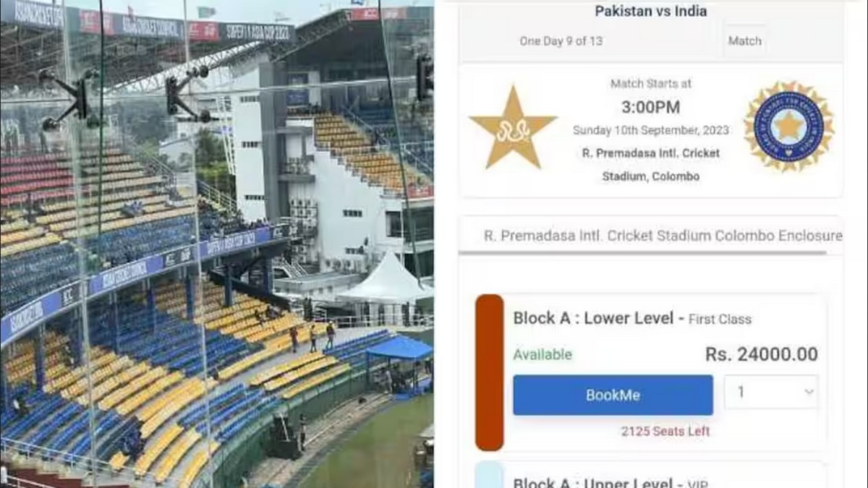Click the India BCCI team emblem
Image resolution: width=868 pixels, height=488 pixels.
(788, 127)
